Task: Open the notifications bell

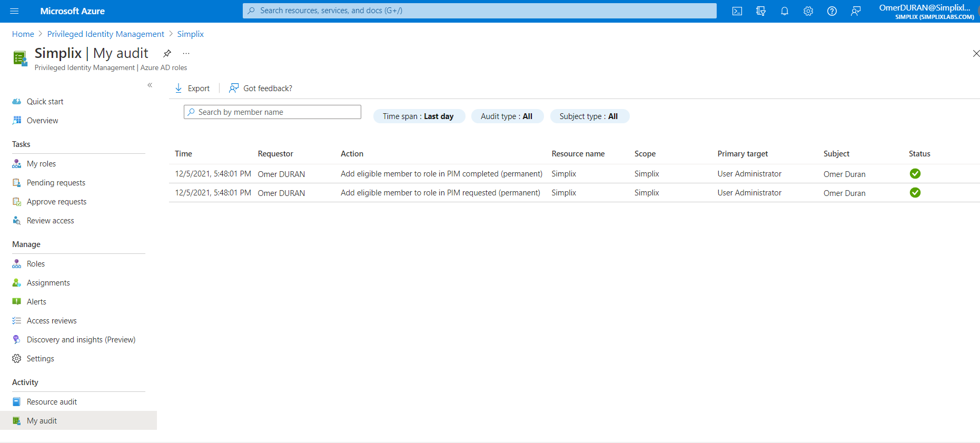Action: pos(785,11)
